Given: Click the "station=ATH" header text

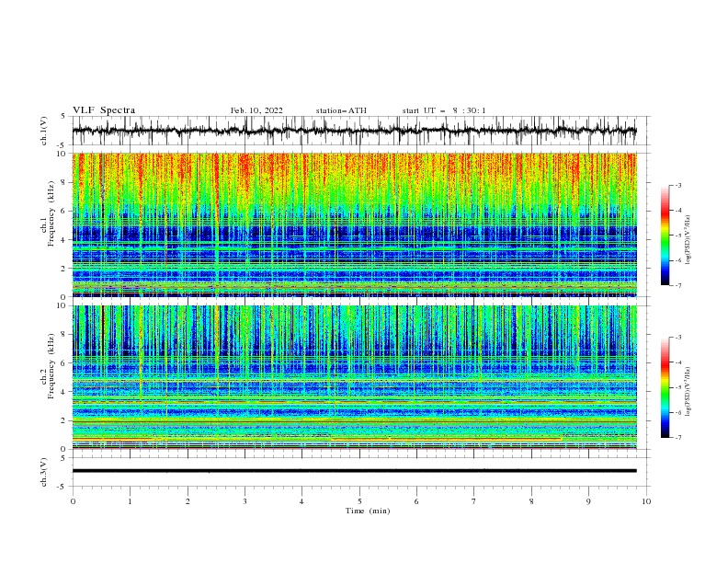Looking at the screenshot, I should click(x=341, y=110).
